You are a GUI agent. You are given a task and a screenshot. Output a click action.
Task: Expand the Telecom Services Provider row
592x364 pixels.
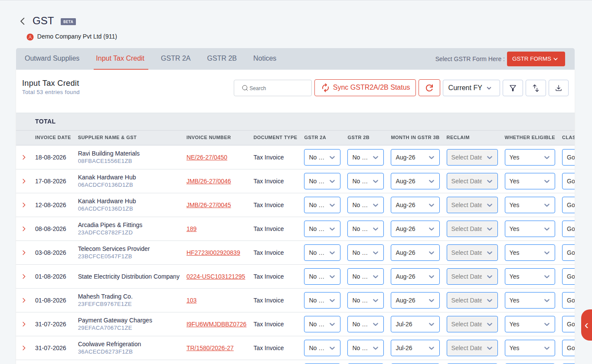tap(24, 253)
